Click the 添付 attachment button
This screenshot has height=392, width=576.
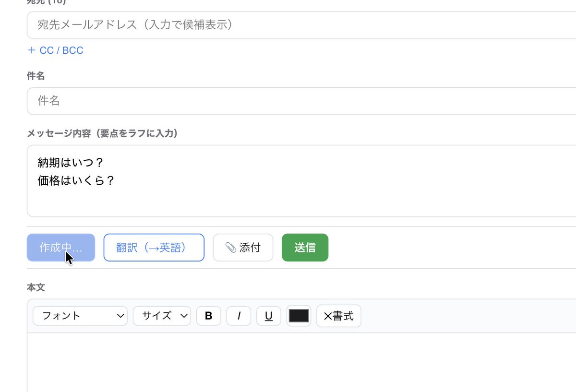[243, 248]
